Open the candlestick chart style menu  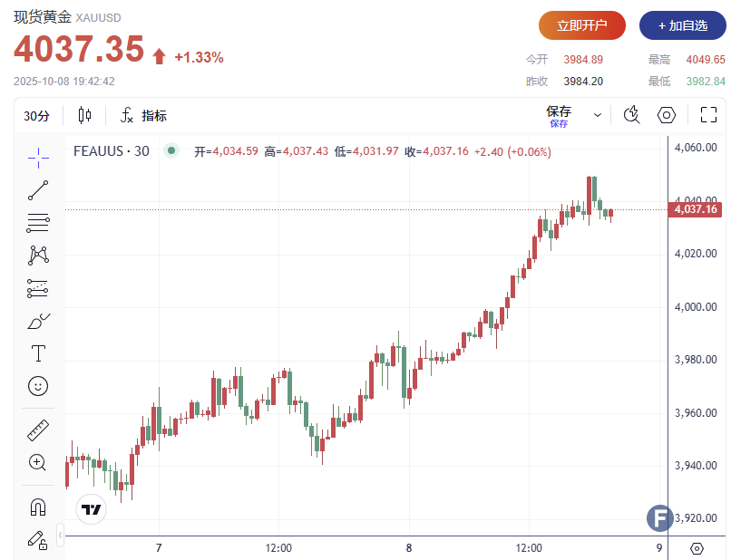[85, 116]
